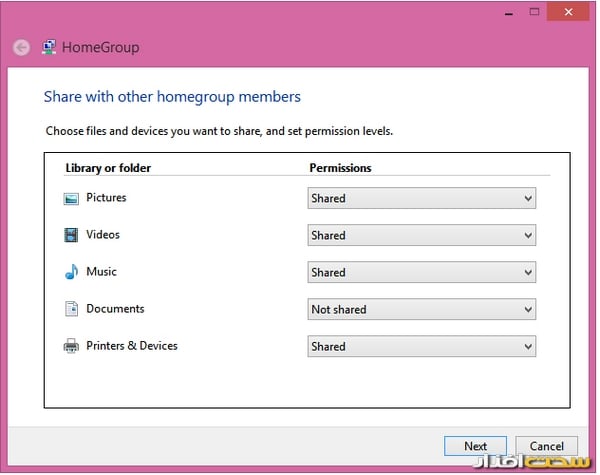Cancel the HomeGroup wizard

[x=547, y=446]
